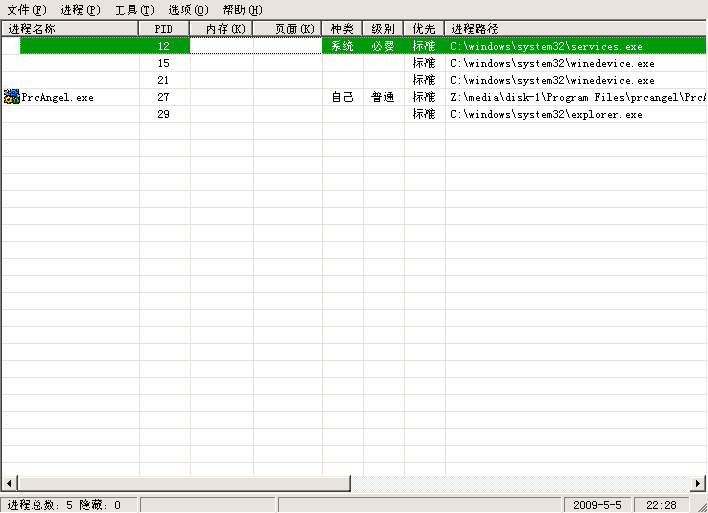Click the window resize grip corner
The image size is (708, 513).
point(702,507)
